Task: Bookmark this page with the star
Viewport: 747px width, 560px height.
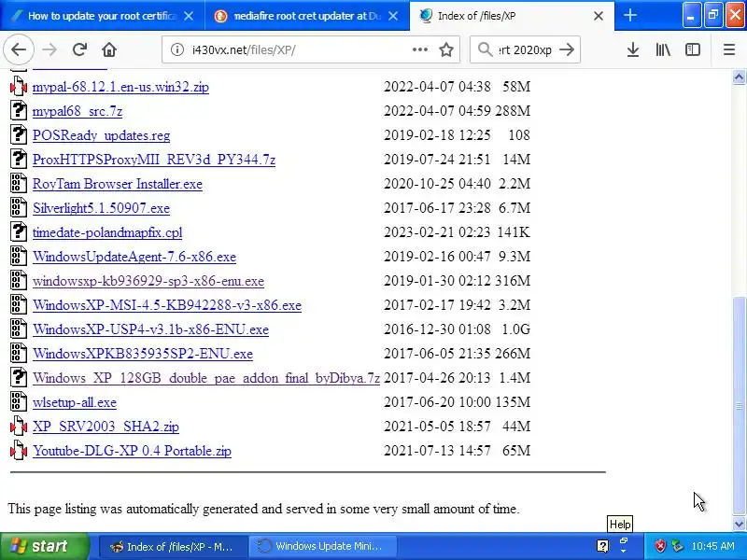Action: 446,49
